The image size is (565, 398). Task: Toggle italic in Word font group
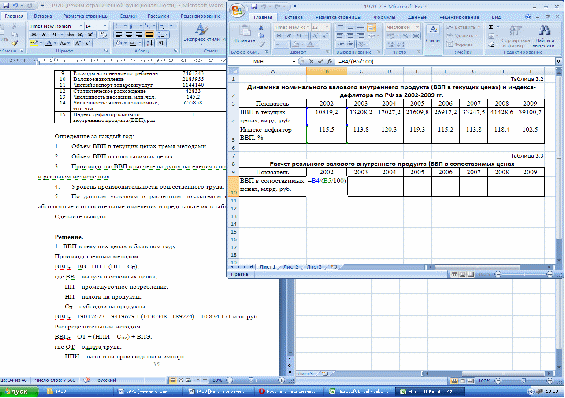point(44,35)
